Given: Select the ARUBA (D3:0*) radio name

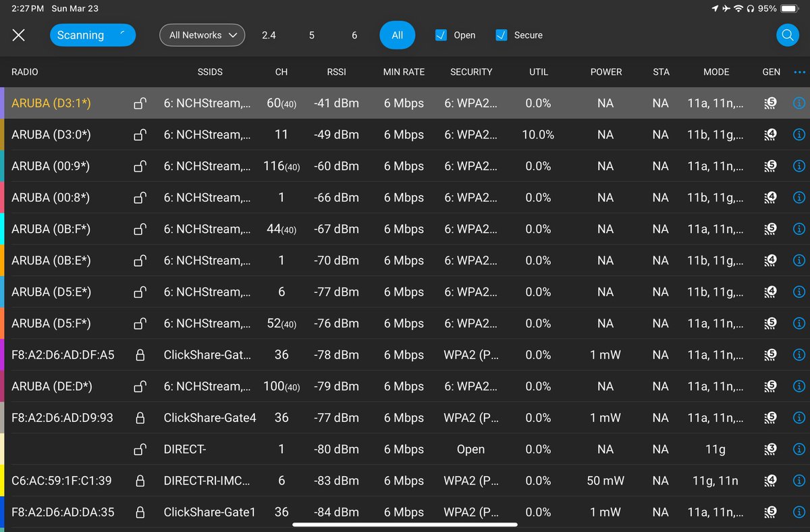Looking at the screenshot, I should click(x=51, y=134).
